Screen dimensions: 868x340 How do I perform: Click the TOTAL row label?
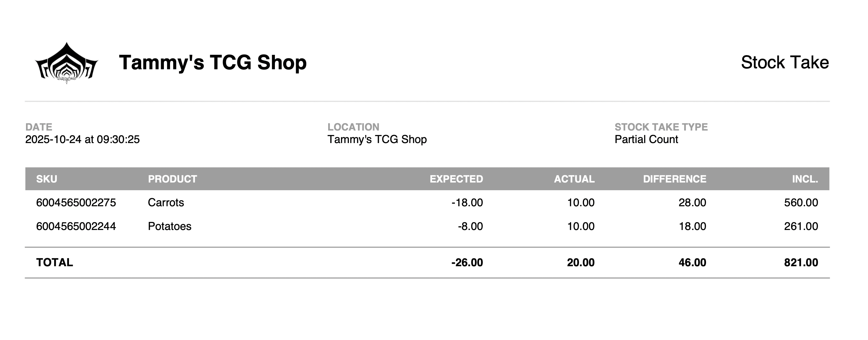(x=54, y=262)
